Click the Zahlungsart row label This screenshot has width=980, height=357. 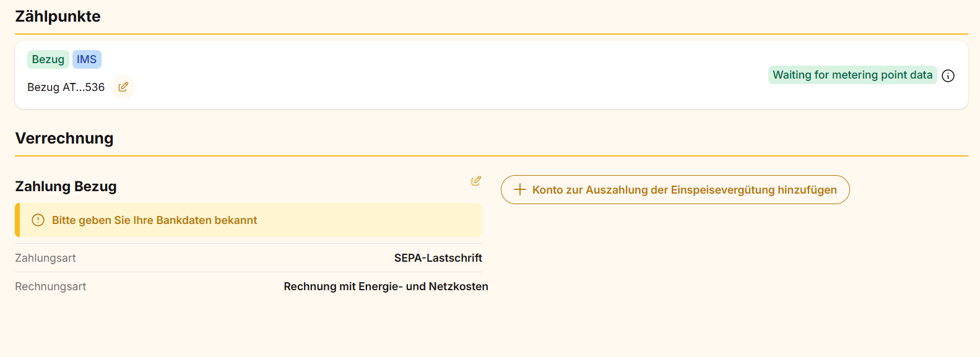tap(45, 258)
